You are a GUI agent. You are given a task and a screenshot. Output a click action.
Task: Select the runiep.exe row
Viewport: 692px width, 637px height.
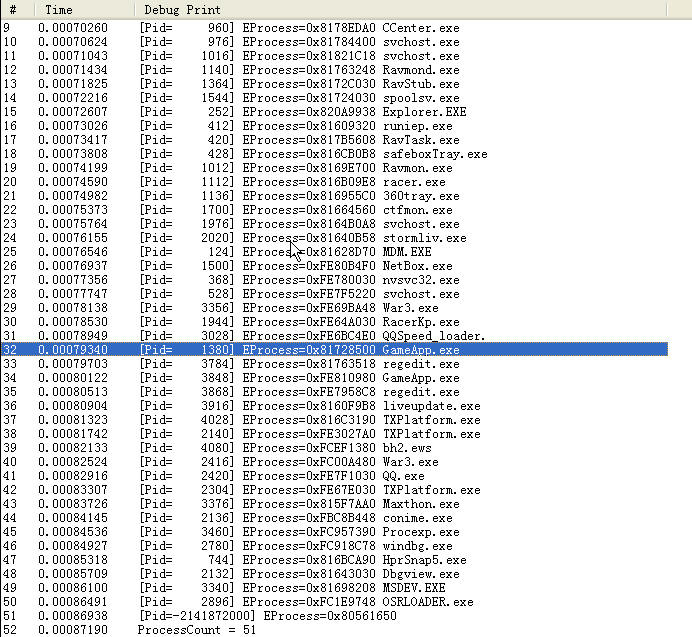[x=335, y=126]
